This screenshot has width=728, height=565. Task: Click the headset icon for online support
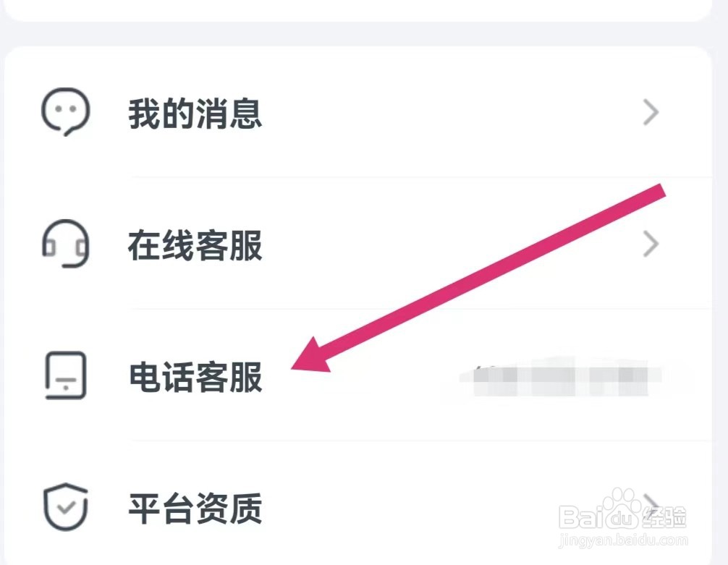click(65, 245)
